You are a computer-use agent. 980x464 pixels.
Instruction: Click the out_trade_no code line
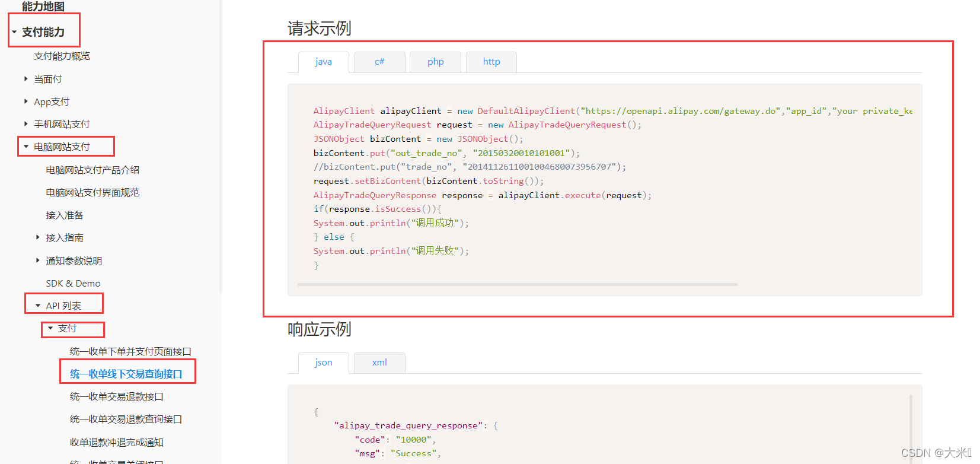tap(446, 153)
